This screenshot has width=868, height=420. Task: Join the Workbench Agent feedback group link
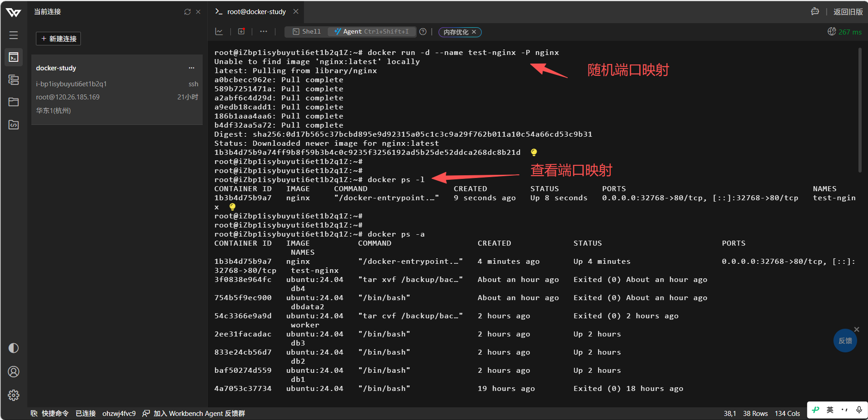[x=199, y=413]
